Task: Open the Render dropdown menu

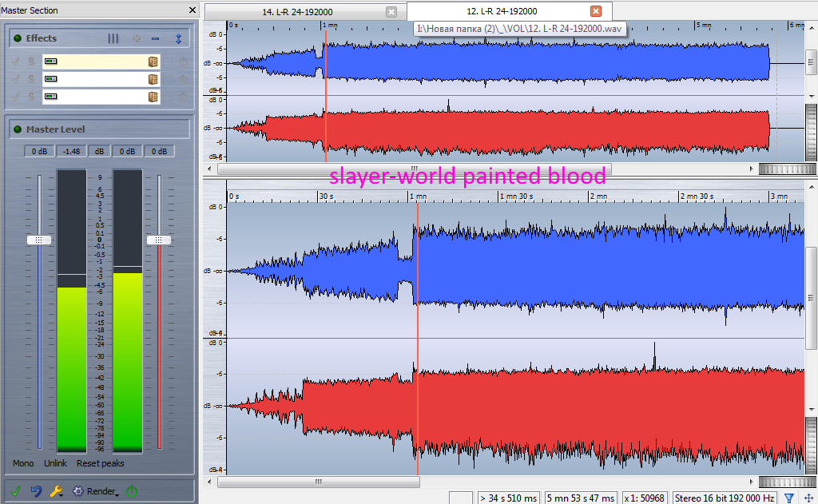Action: point(101,491)
